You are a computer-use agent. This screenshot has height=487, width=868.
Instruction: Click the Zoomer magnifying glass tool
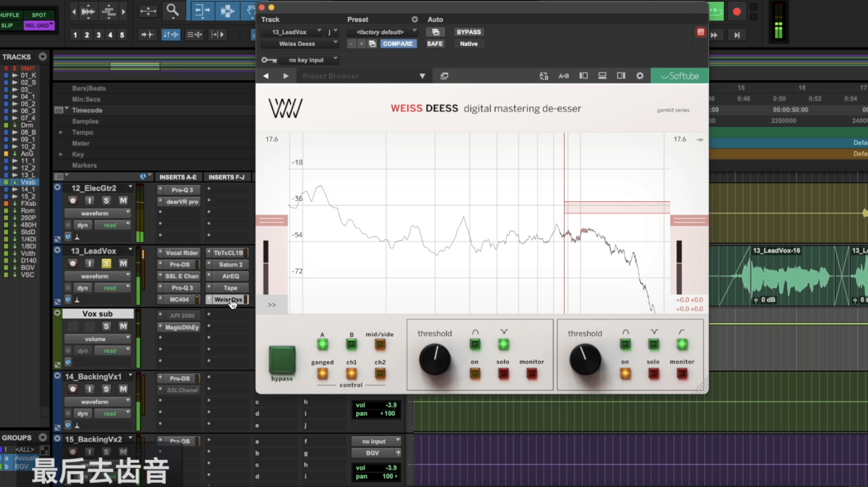[173, 10]
